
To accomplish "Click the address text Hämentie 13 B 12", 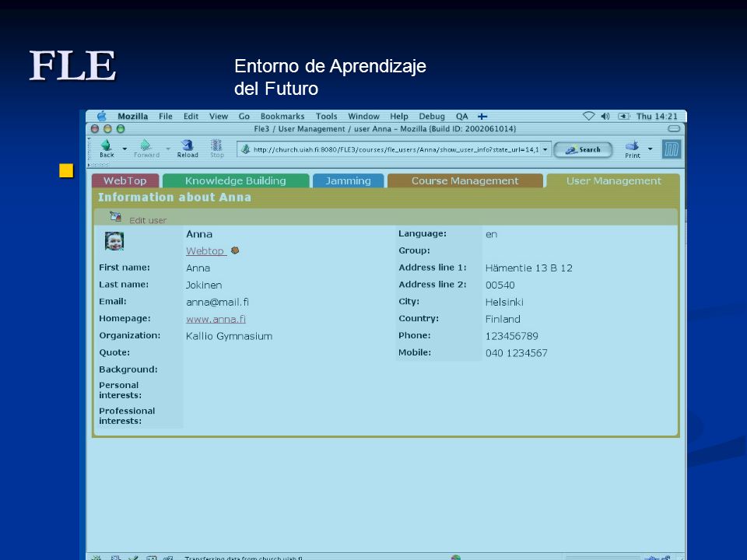I will click(x=529, y=268).
